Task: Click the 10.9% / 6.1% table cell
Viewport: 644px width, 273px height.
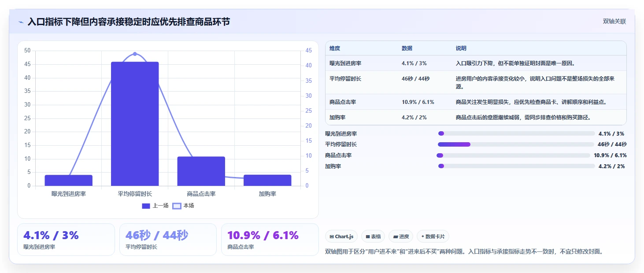Action: [x=418, y=102]
